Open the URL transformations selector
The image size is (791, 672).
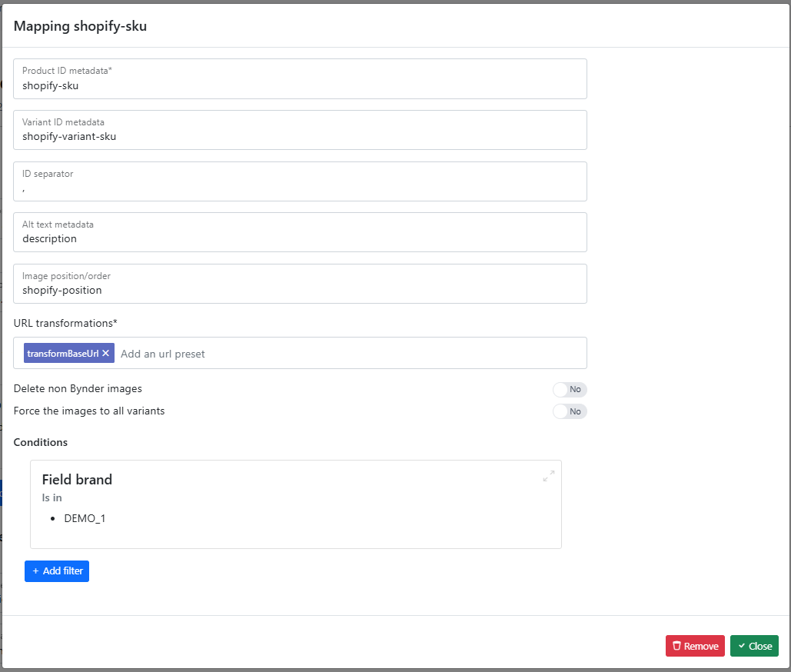(346, 353)
